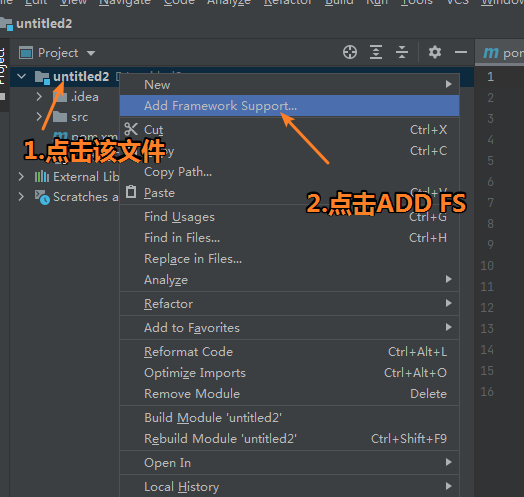Viewport: 524px width, 497px height.
Task: Choose Find in Files entry
Action: point(289,238)
